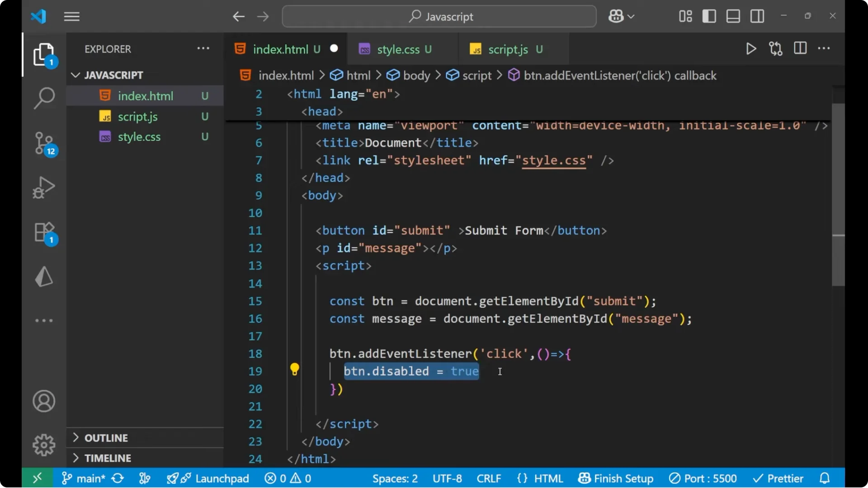This screenshot has height=488, width=868.
Task: Open the Search view in the activity bar
Action: [44, 98]
